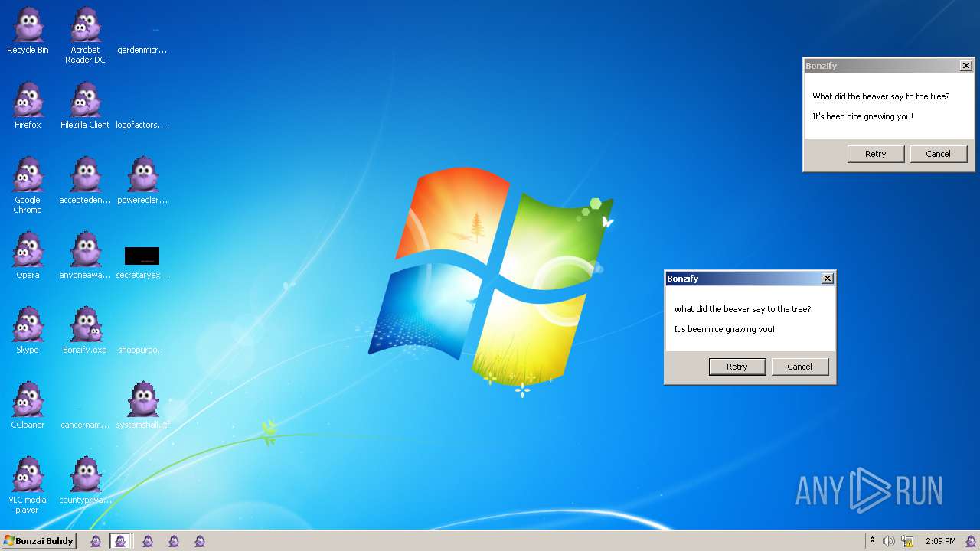Select the logofactors.... desktop item label
Image resolution: width=980 pixels, height=551 pixels.
[x=142, y=125]
